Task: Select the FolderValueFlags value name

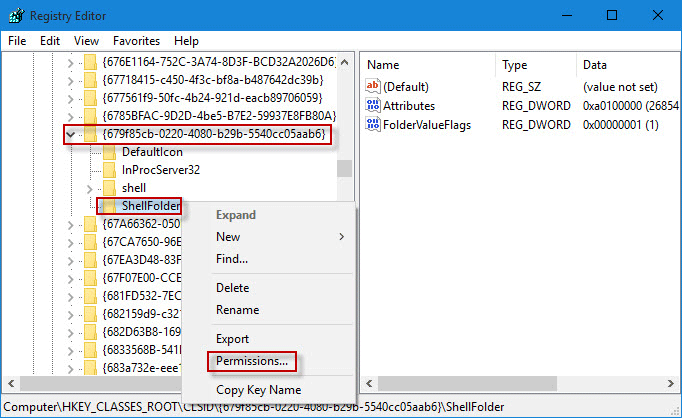Action: point(427,125)
